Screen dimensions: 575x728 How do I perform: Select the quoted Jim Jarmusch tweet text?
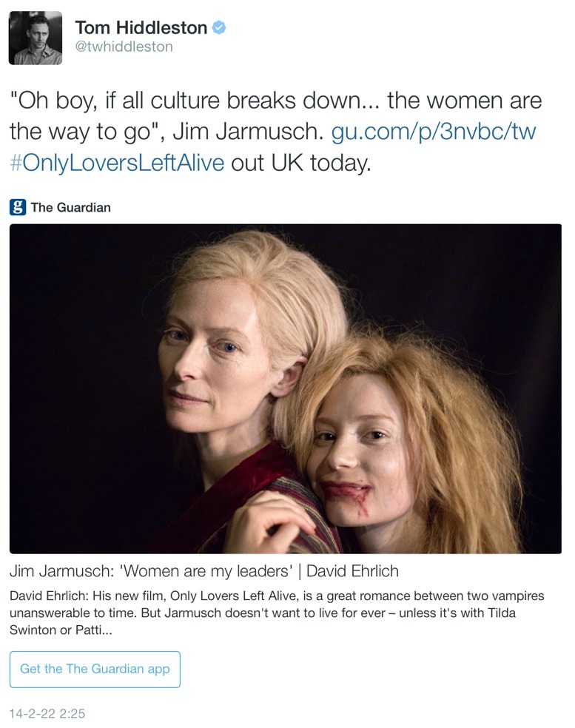tap(275, 116)
